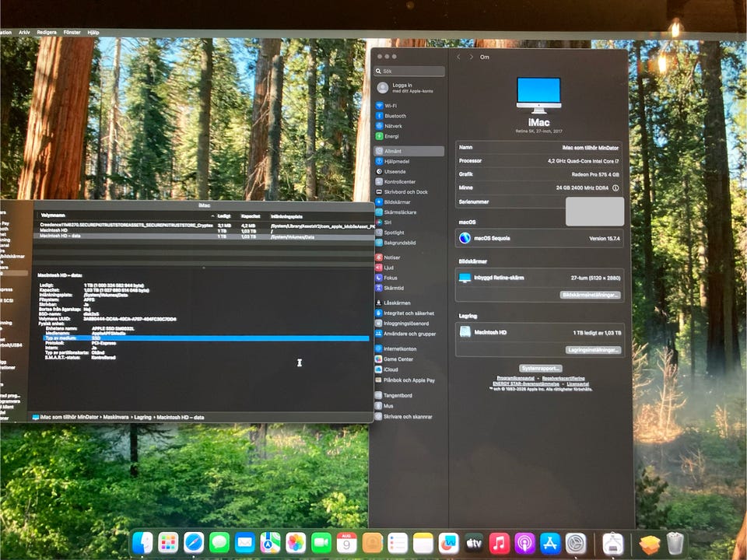Screen dimensions: 747x560
Task: Sort volumes by Ledigt column
Action: point(224,216)
